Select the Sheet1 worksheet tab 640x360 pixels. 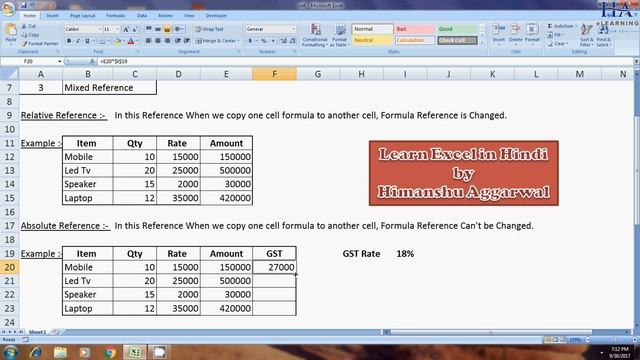[37, 332]
